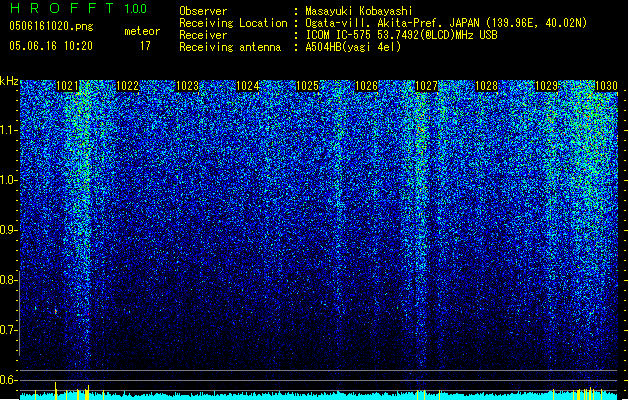
Task: Click the meteor count label
Action: coord(142,31)
